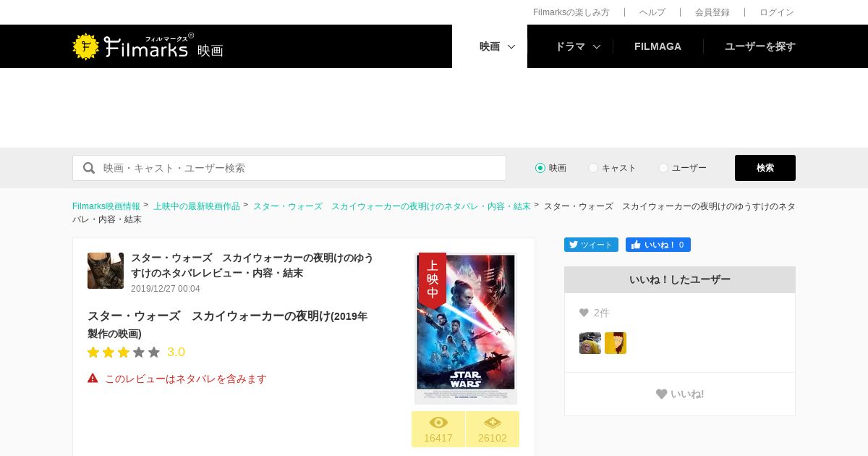Open second liked-user yellow avatar
Viewport: 868px width, 456px height.
tap(616, 343)
